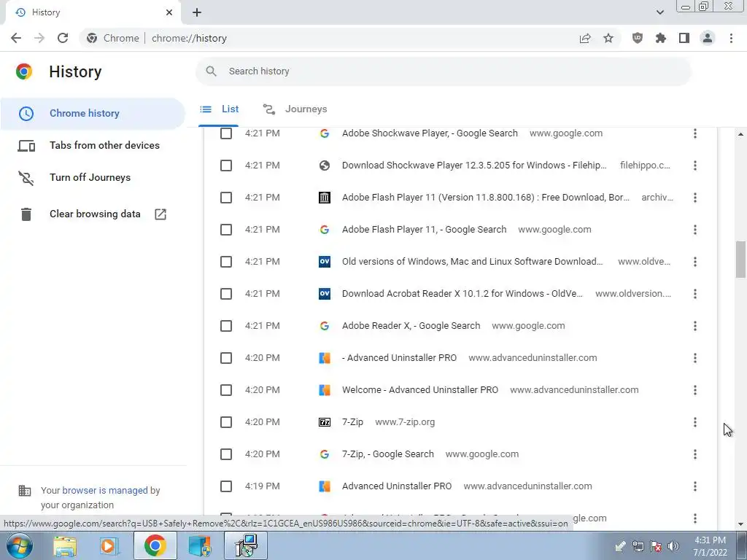This screenshot has width=747, height=560.
Task: Switch to the Journeys tab
Action: point(295,109)
